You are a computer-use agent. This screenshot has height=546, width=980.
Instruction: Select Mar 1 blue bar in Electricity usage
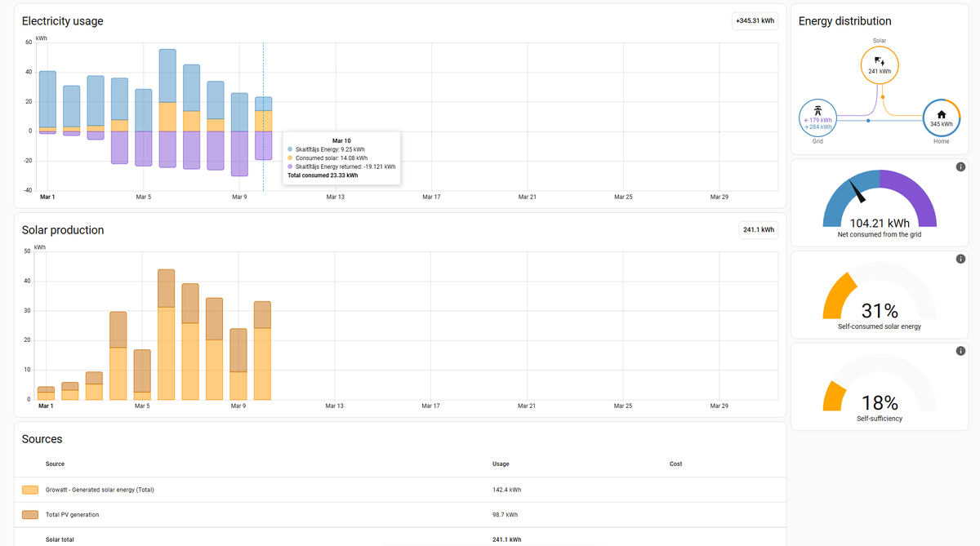click(47, 99)
